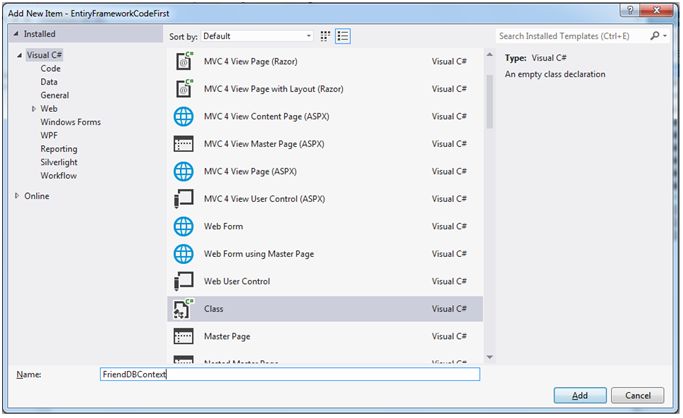The image size is (683, 418).
Task: Switch to list view mode
Action: point(343,36)
